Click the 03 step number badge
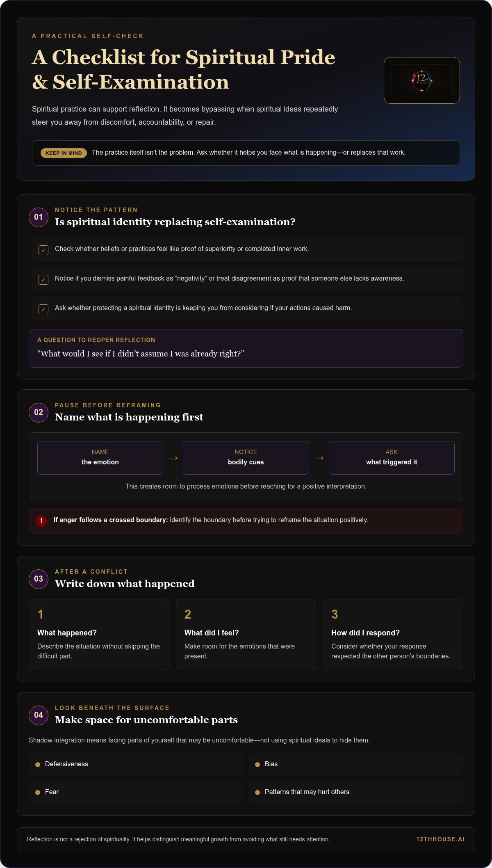The width and height of the screenshot is (492, 868). (39, 579)
